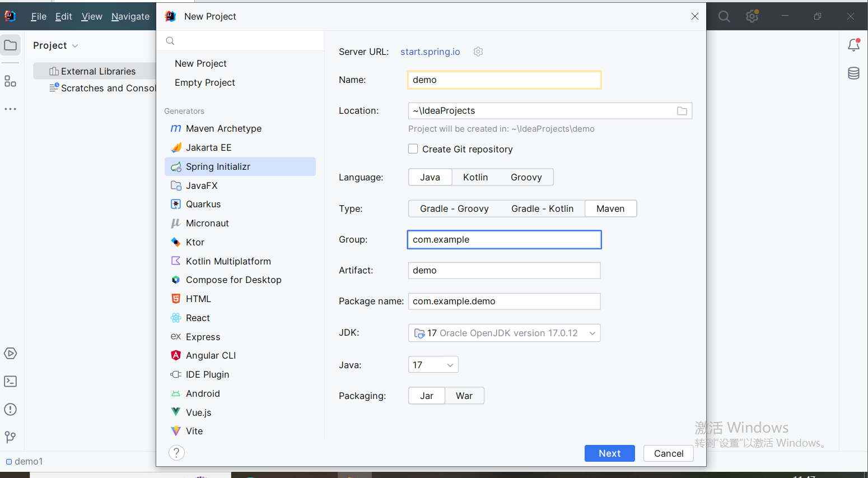Select the Jakarta EE generator

240,147
